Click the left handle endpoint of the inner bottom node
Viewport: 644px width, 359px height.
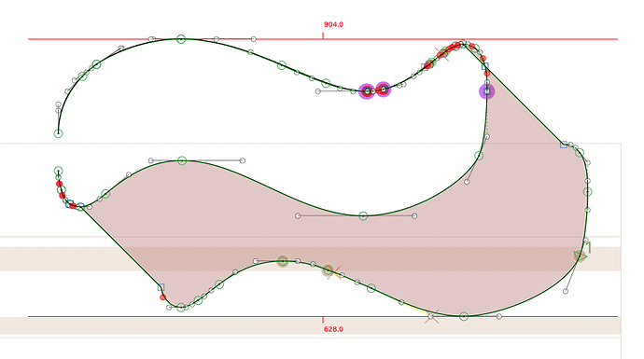tap(298, 215)
